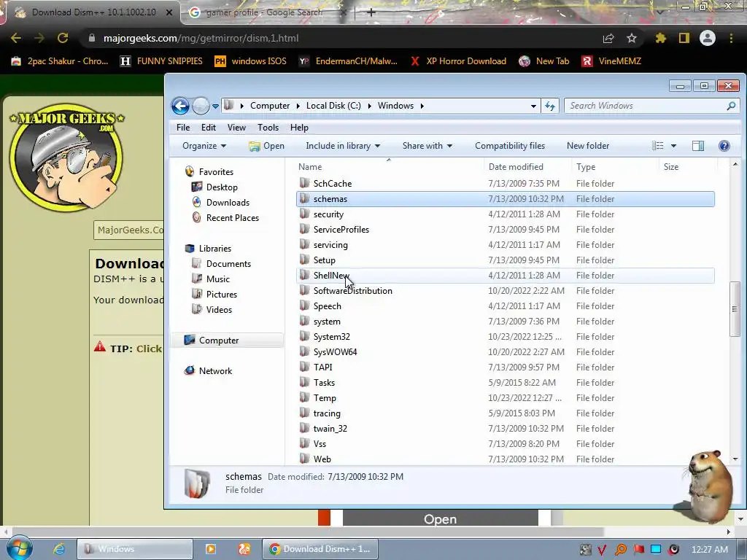Click Explorer's greyed forward arrow button

[x=201, y=106]
